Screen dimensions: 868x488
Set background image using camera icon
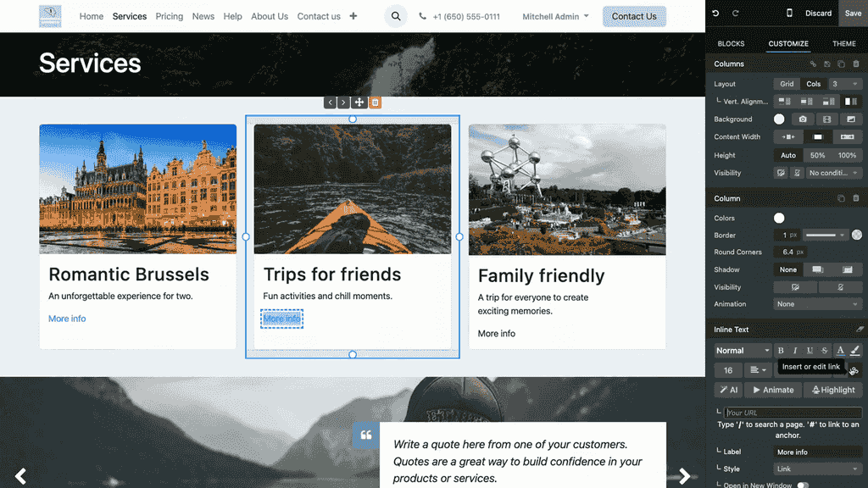(x=802, y=119)
